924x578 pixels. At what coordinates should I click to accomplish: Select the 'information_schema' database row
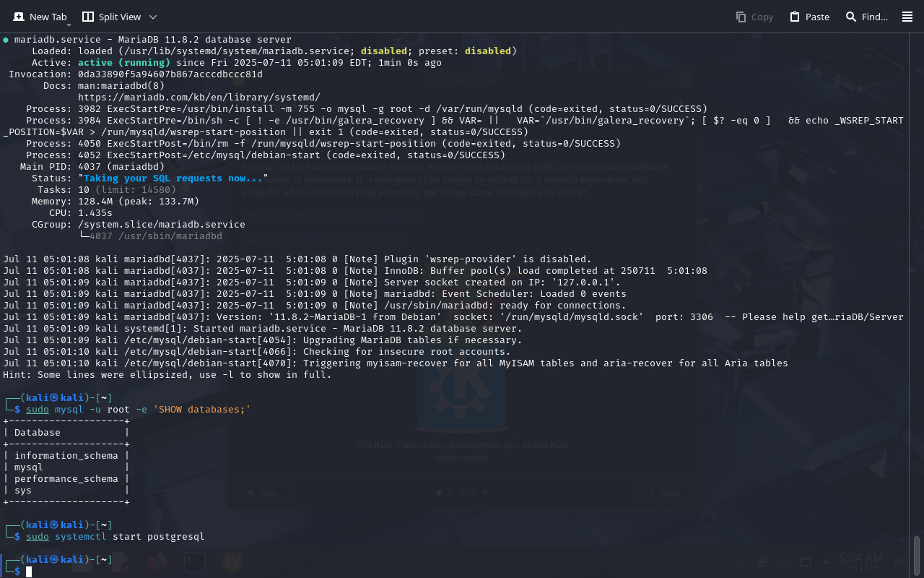[66, 456]
